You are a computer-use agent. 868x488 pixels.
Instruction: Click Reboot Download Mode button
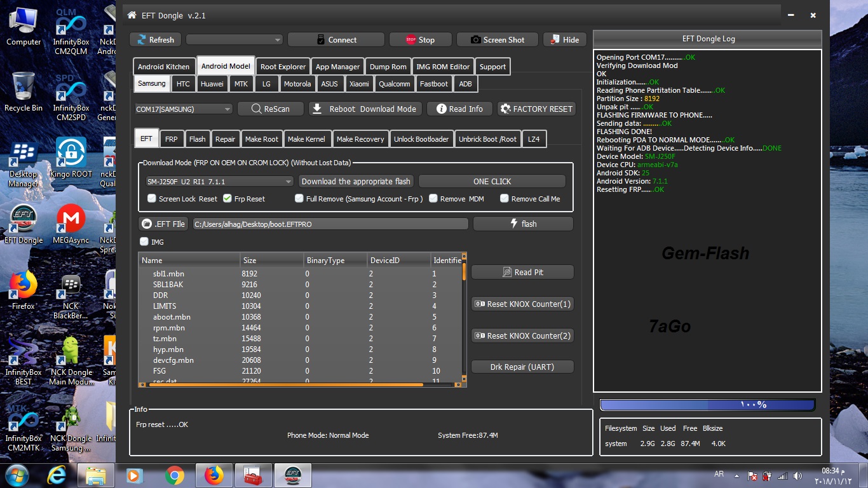pos(365,109)
